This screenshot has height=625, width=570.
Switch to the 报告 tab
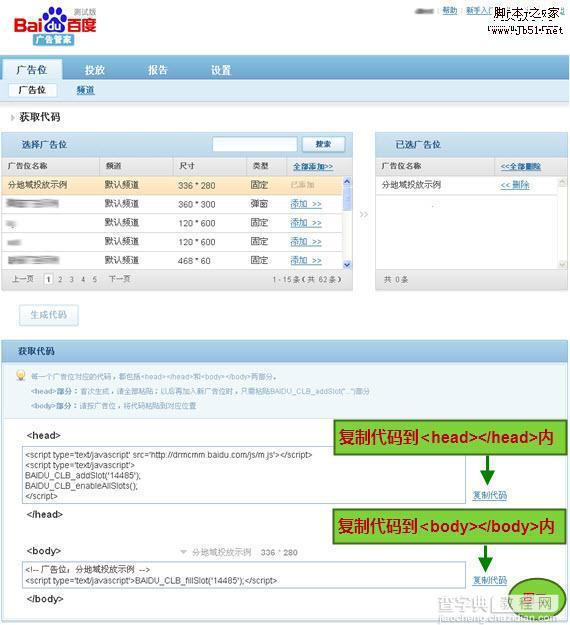pos(158,70)
